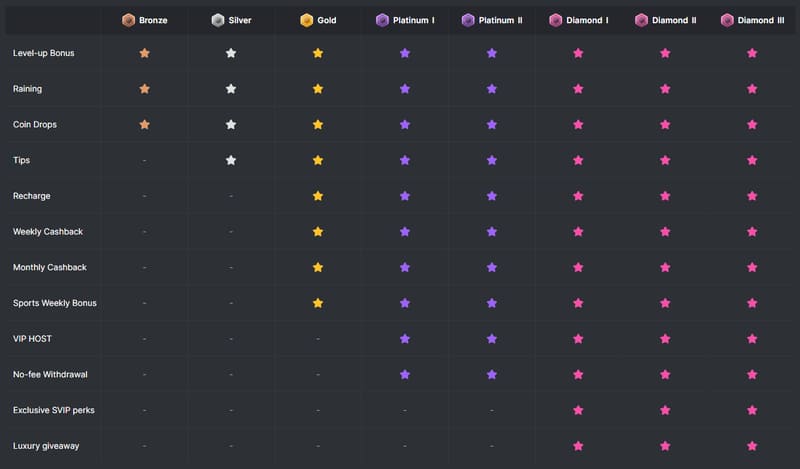Select the Level-up Bonus row label
Image resolution: width=800 pixels, height=469 pixels.
[43, 53]
